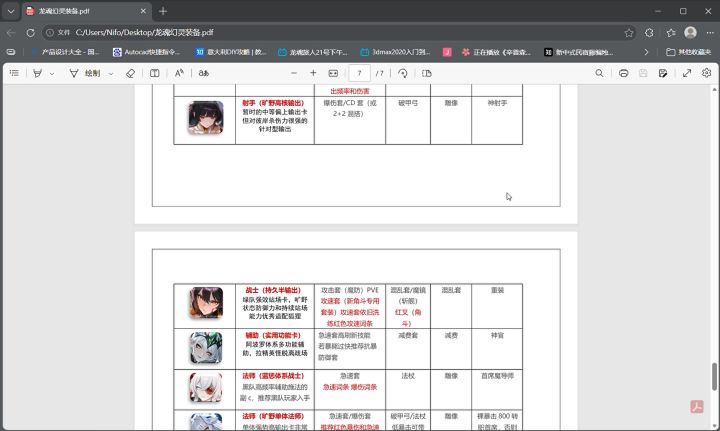Open the pink J bookmark icon

pos(447,52)
